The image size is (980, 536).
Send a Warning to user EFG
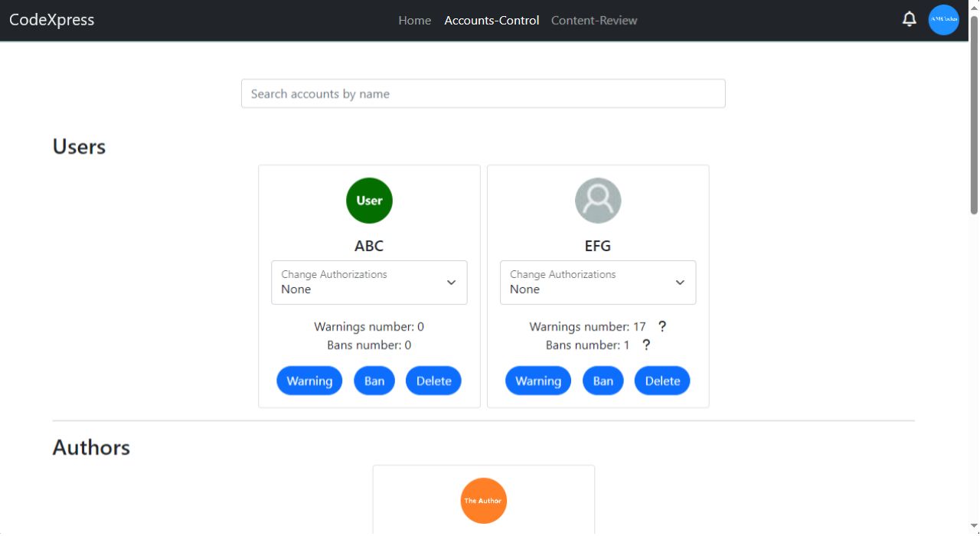tap(538, 381)
